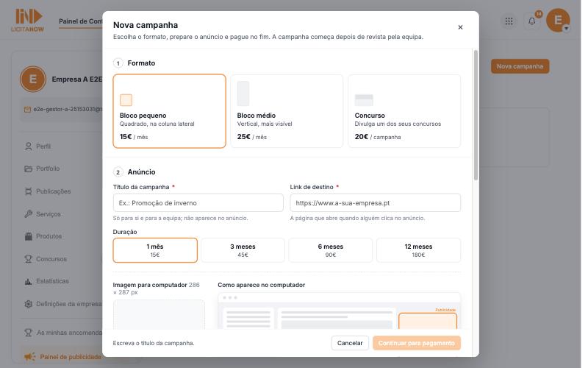This screenshot has width=588, height=368.
Task: Open the apps grid icon in header
Action: [509, 21]
